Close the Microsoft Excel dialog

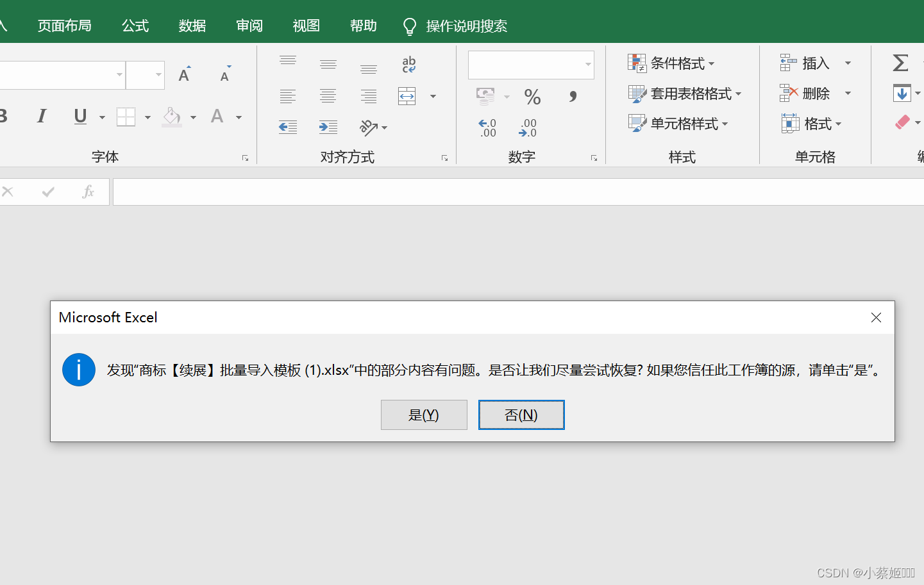point(876,318)
